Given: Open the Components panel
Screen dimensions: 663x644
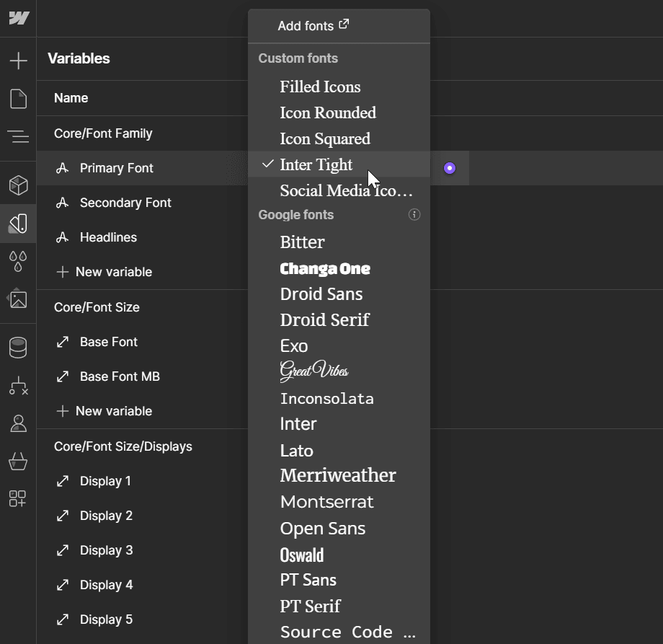Looking at the screenshot, I should tap(18, 185).
